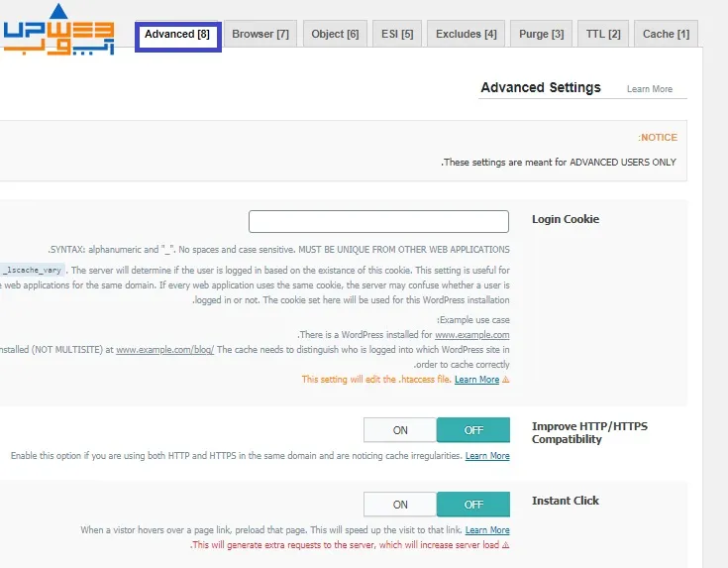Open Learn More beside Advanced Settings
The height and width of the screenshot is (568, 728).
point(650,89)
